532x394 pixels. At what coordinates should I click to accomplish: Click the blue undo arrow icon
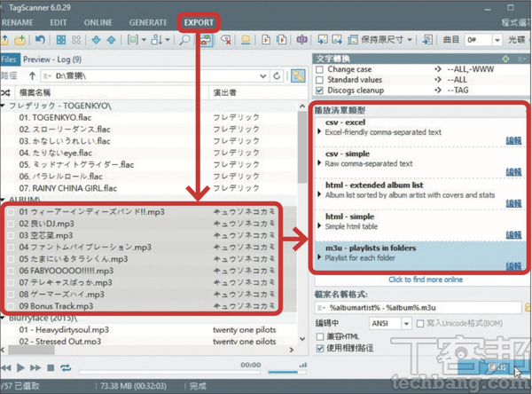(x=40, y=40)
